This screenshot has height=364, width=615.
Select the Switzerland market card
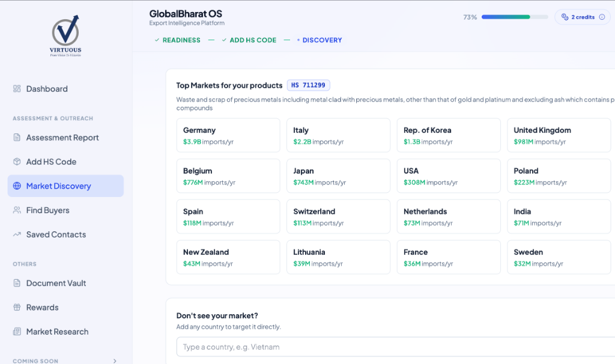[x=339, y=216]
